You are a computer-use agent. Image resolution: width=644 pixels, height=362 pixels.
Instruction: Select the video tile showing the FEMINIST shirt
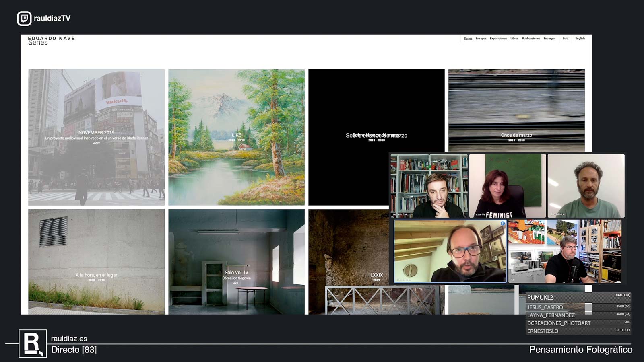point(508,186)
